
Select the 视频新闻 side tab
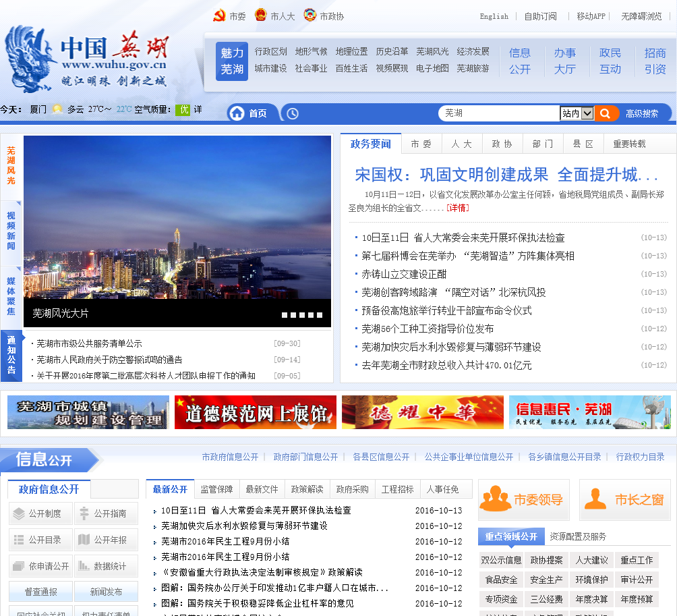11,231
